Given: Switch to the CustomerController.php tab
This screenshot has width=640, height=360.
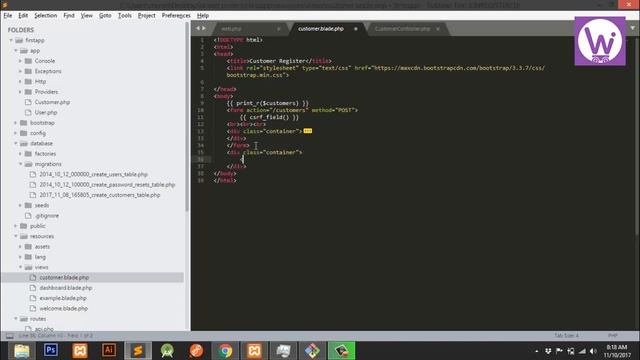Looking at the screenshot, I should point(402,29).
